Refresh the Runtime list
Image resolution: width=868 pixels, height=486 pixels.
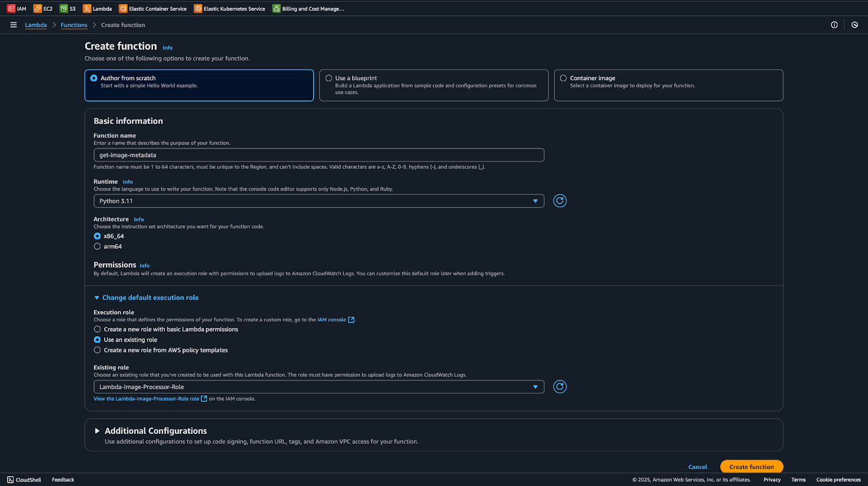(x=559, y=201)
